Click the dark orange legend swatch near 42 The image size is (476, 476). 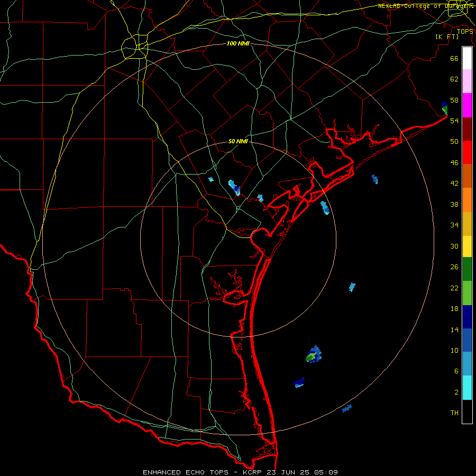tap(467, 176)
